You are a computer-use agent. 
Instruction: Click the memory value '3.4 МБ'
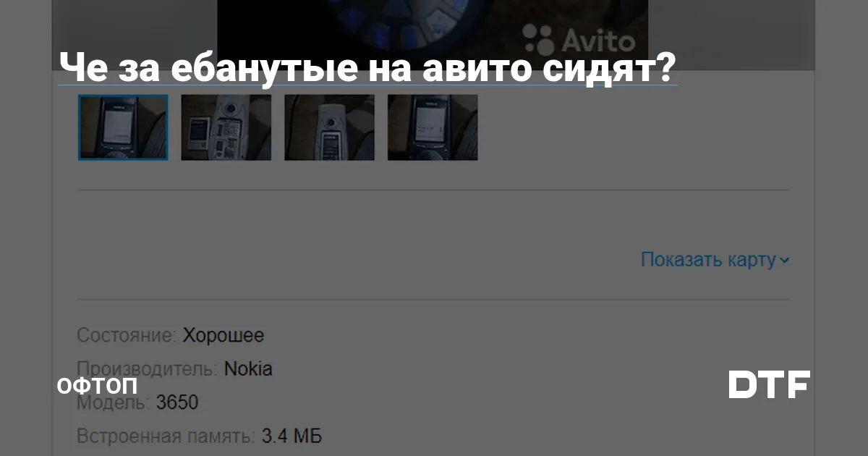click(292, 436)
